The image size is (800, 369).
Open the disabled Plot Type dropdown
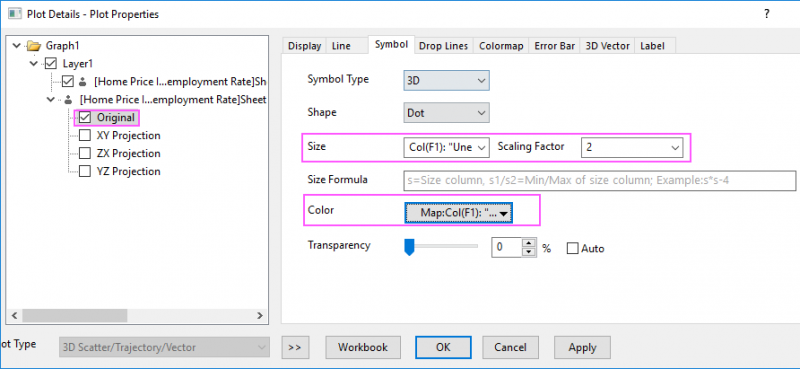click(164, 348)
